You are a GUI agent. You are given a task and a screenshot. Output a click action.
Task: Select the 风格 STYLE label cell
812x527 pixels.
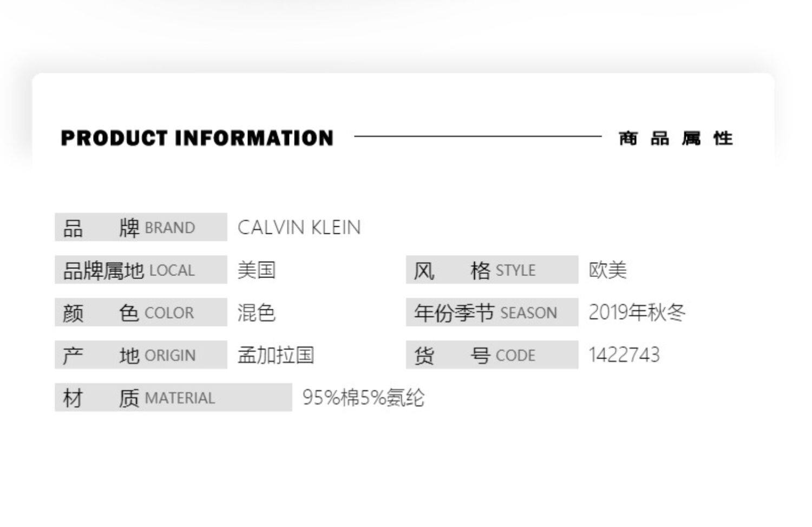tap(492, 269)
